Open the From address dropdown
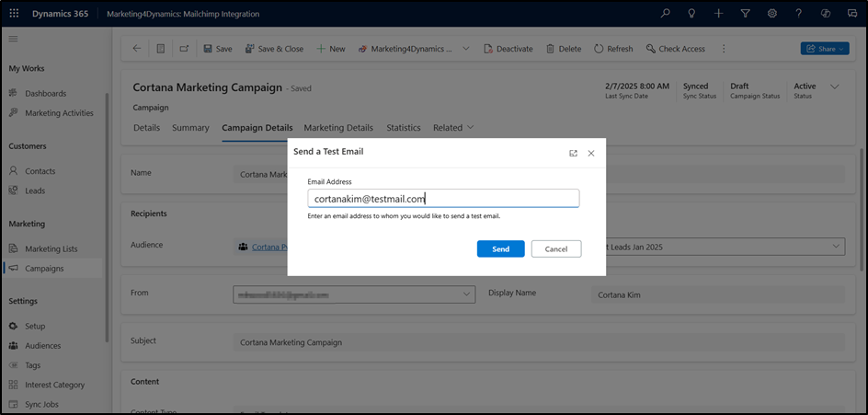Screen dimensions: 868x415 point(354,294)
